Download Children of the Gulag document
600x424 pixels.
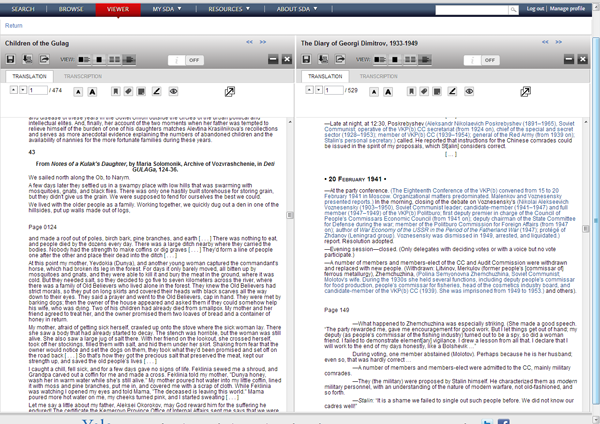[28, 59]
